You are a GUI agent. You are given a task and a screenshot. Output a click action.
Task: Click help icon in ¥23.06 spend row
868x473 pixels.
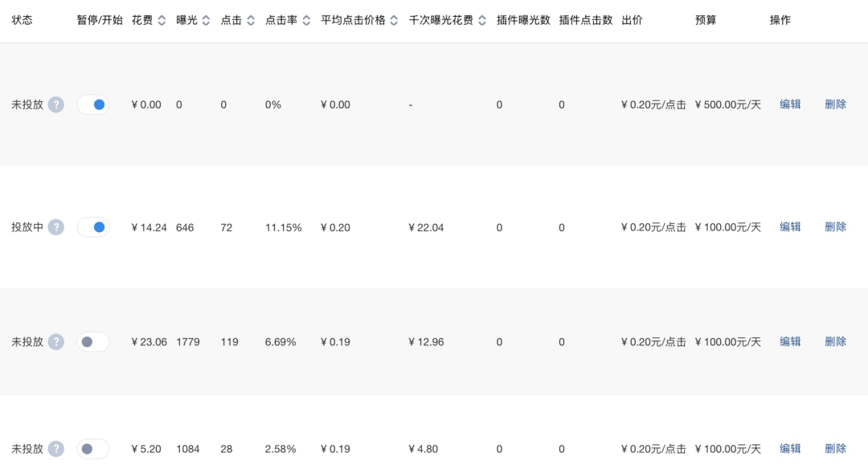pos(55,342)
